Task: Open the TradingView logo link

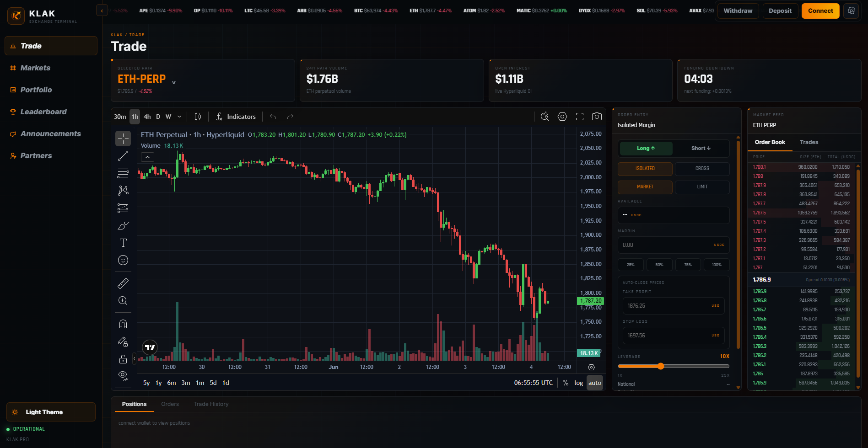Action: pyautogui.click(x=150, y=348)
